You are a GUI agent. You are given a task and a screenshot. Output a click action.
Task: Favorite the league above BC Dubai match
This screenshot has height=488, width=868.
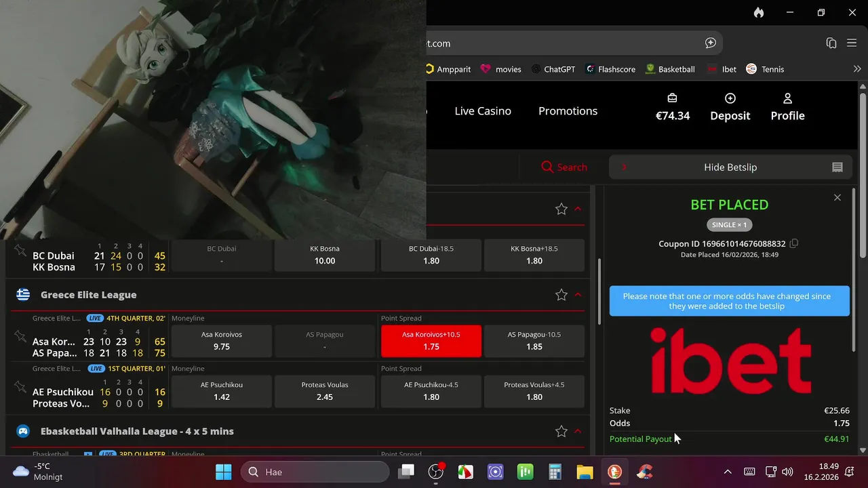click(x=561, y=209)
